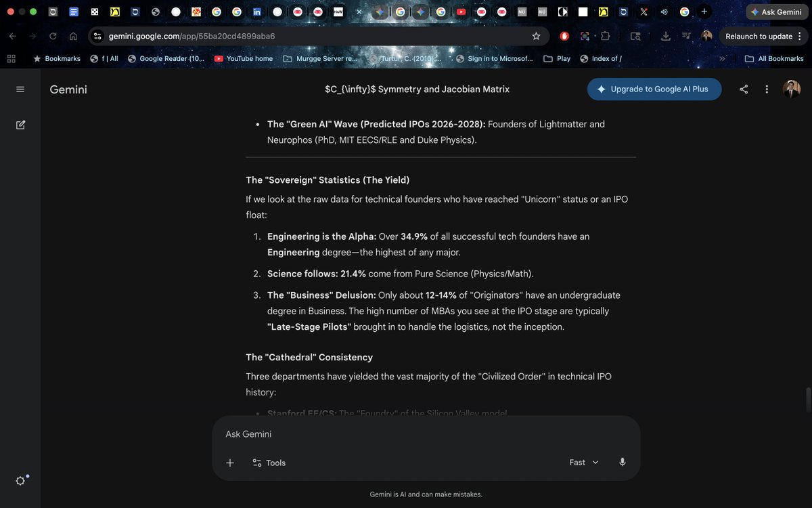Show hidden bookmarks with double chevron
The image size is (812, 508).
722,59
